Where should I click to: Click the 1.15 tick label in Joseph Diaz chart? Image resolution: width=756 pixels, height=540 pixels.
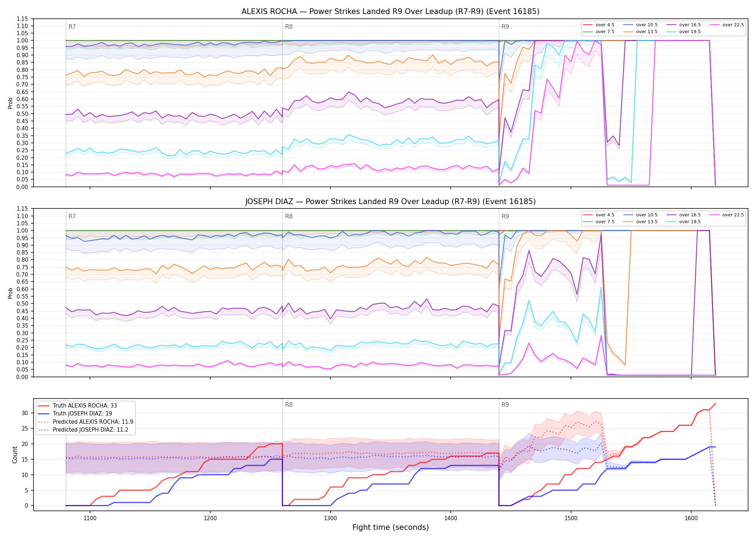tap(22, 209)
